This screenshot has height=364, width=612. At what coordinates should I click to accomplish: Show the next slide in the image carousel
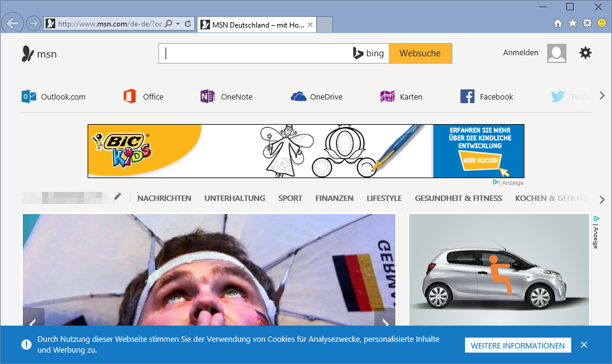click(x=384, y=319)
